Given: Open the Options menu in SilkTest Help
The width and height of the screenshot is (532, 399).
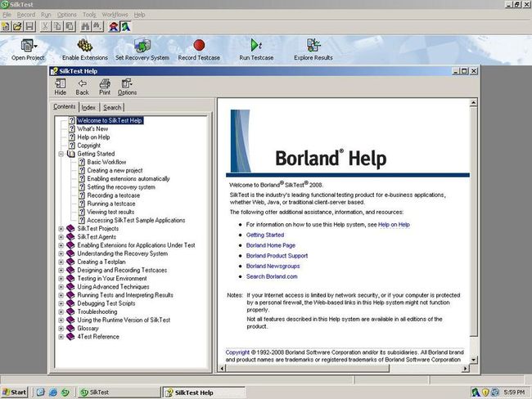Looking at the screenshot, I should pos(127,87).
